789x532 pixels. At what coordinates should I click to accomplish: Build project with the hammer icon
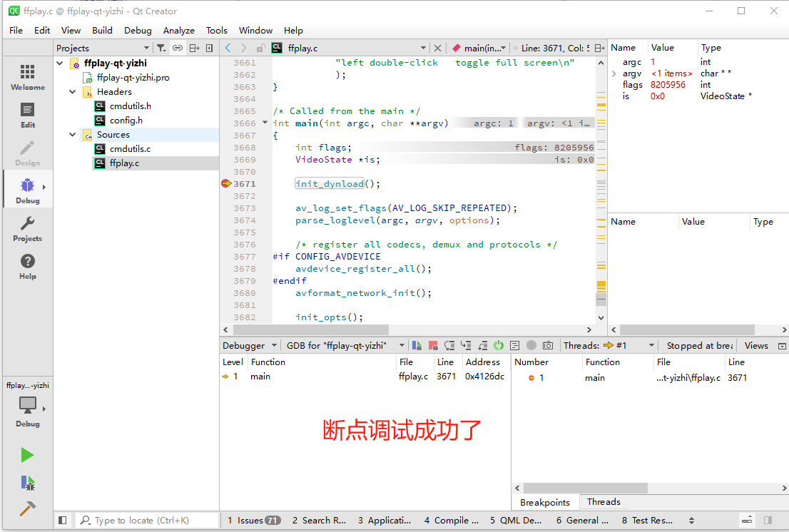click(x=27, y=508)
